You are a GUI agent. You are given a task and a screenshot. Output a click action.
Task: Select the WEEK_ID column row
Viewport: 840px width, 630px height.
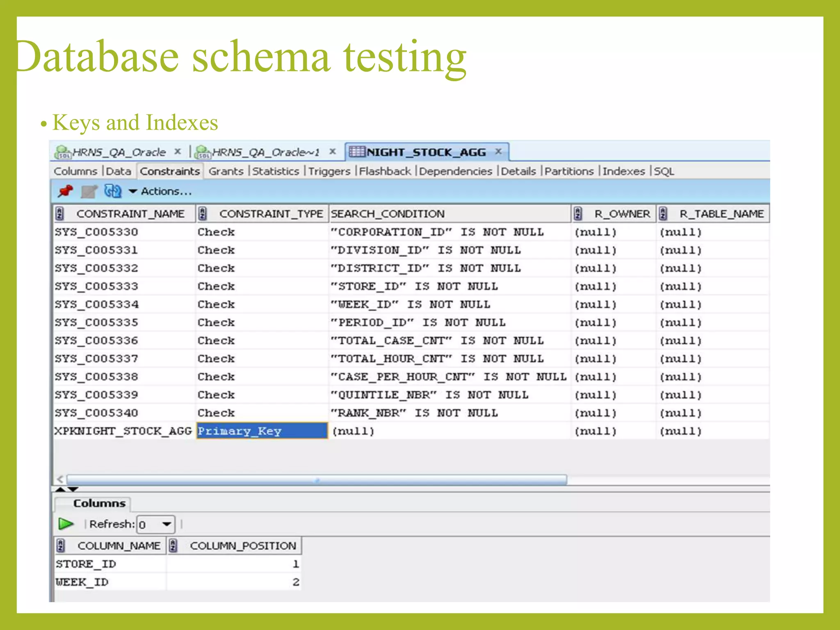click(177, 582)
